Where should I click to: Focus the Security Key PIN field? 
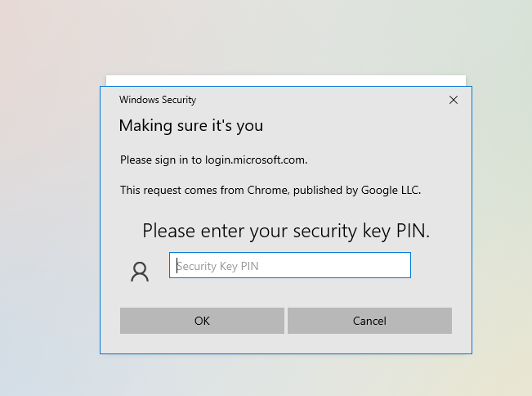click(289, 266)
